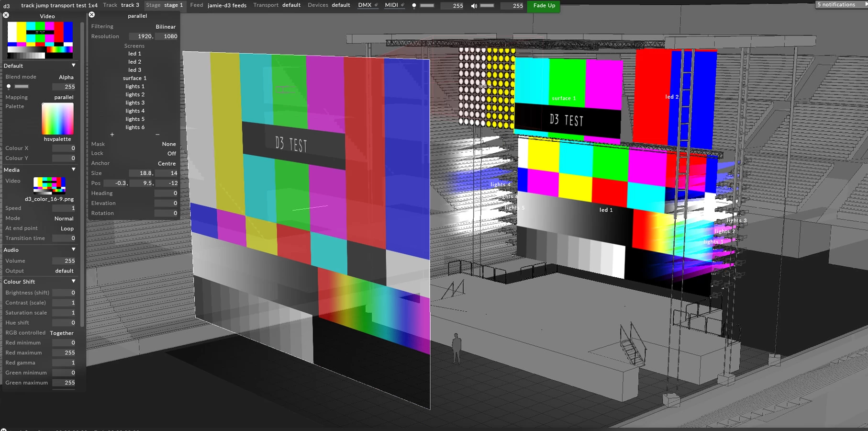
Task: Click the layer brightness bulb under Blend mode
Action: tap(9, 87)
